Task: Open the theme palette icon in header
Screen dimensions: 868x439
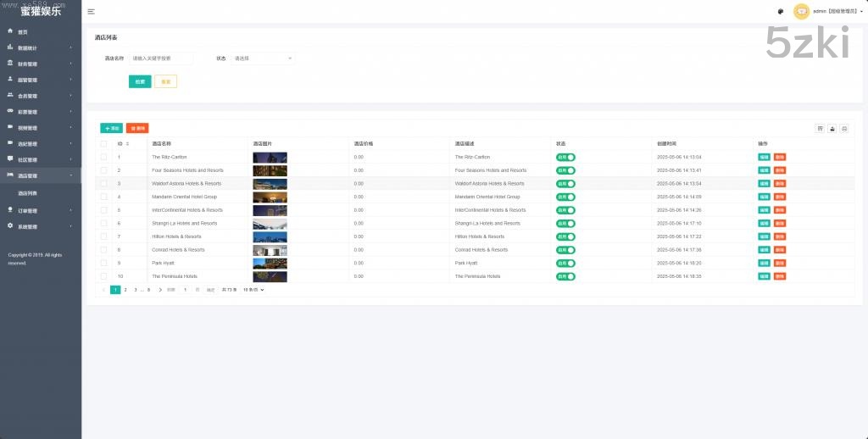Action: 780,12
